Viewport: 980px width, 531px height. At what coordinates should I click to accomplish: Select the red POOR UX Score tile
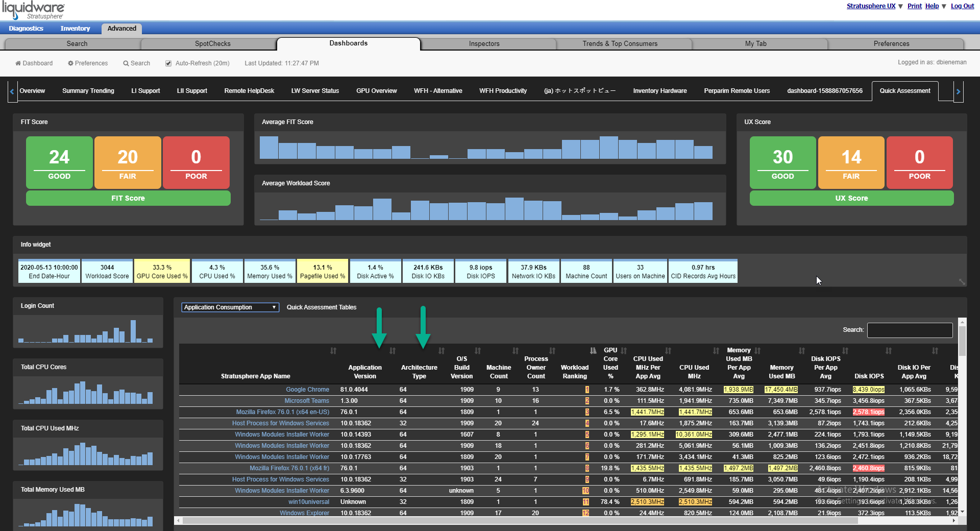(919, 162)
